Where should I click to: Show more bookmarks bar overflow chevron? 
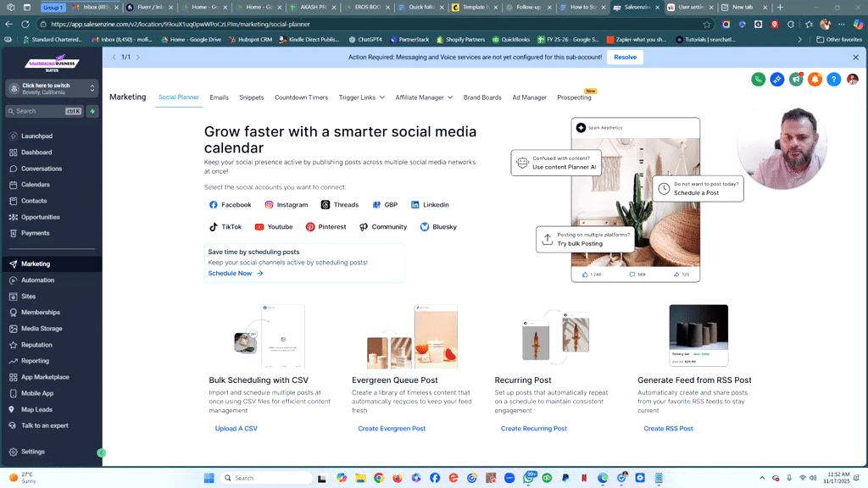point(799,40)
